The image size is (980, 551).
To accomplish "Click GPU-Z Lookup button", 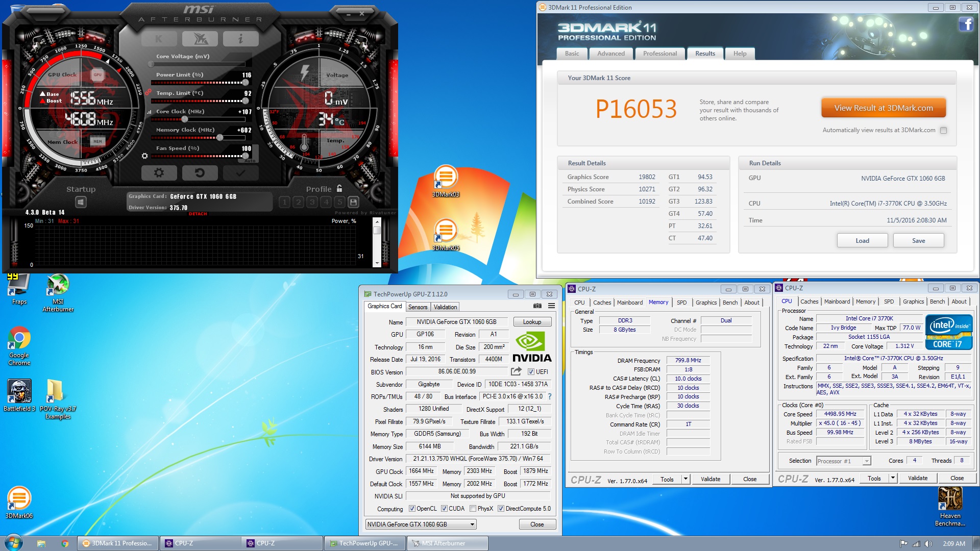I will 532,322.
